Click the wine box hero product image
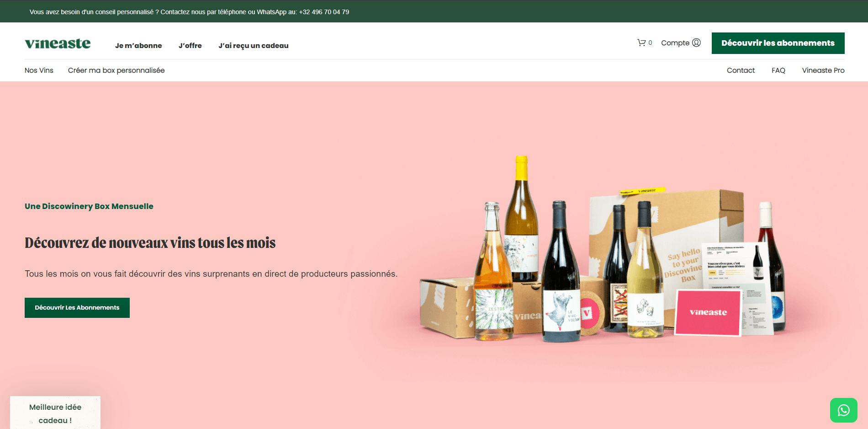 click(x=602, y=249)
